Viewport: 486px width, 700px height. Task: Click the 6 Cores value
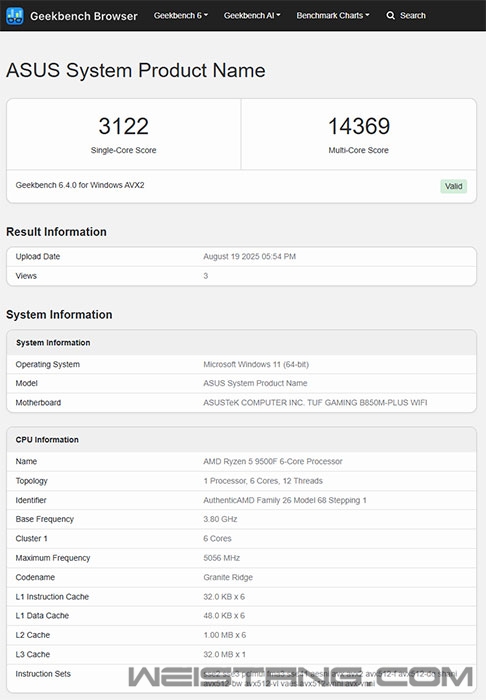pos(217,538)
